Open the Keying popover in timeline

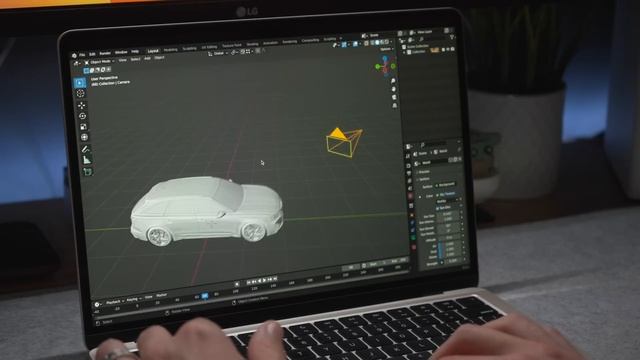133,300
